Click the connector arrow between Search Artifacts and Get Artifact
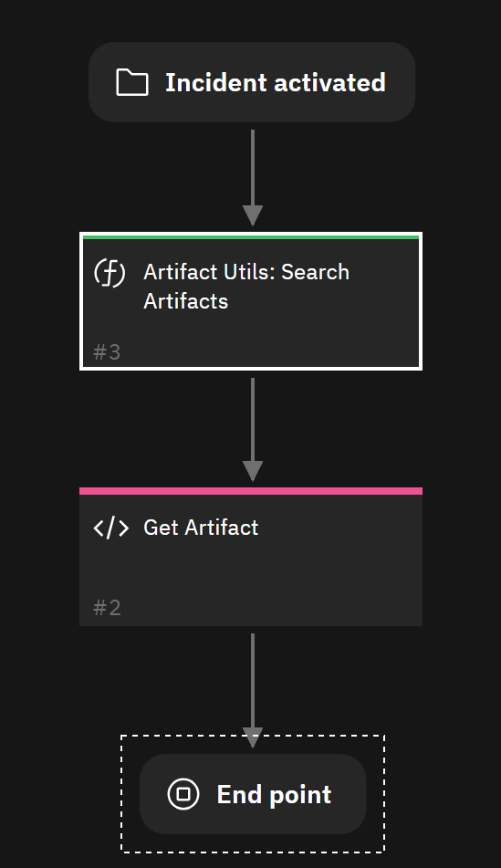This screenshot has width=501, height=868. (253, 430)
